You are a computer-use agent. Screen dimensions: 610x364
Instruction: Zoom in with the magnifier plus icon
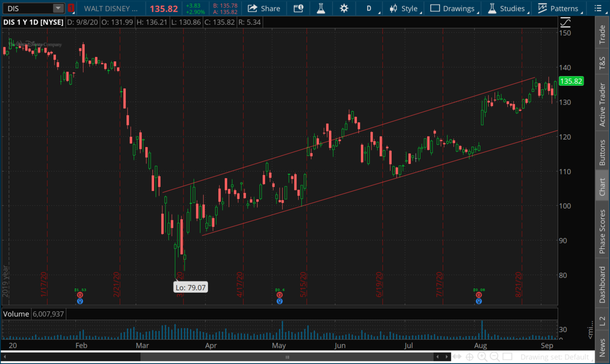(x=482, y=357)
